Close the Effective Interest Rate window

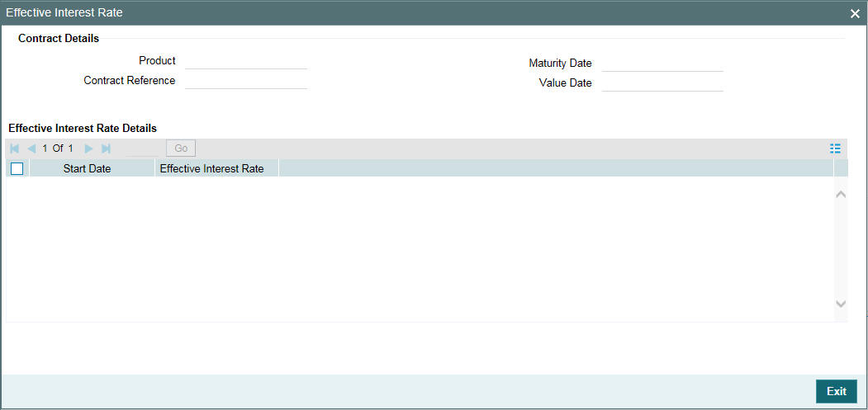coord(855,14)
